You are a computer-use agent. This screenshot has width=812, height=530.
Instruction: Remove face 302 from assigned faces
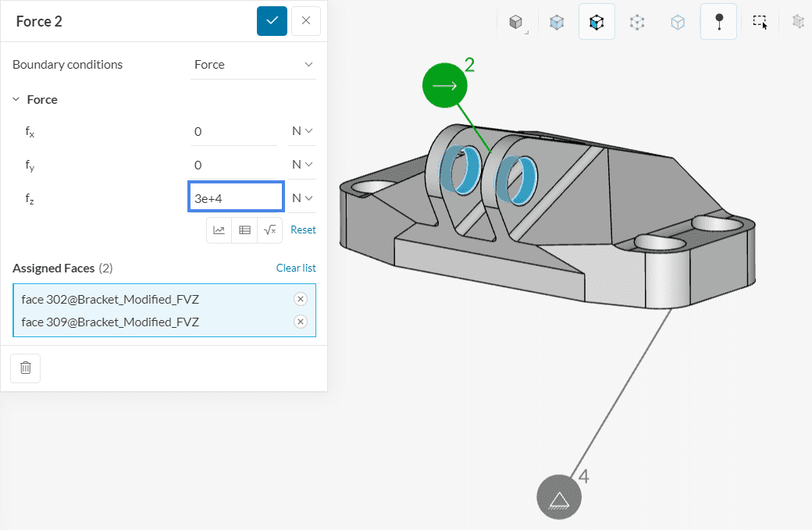(301, 299)
